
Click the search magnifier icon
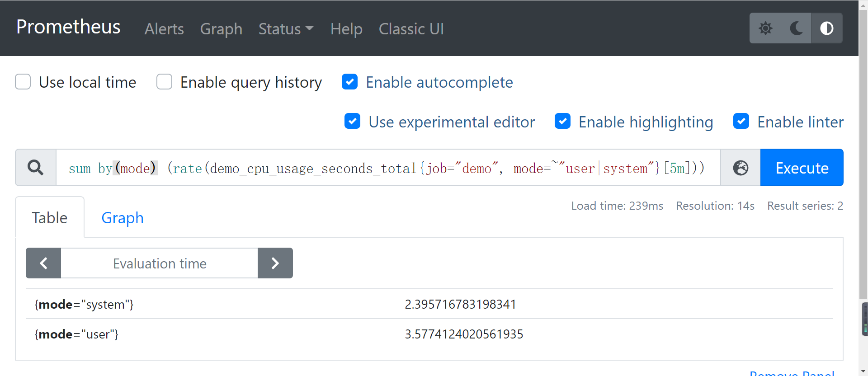36,168
